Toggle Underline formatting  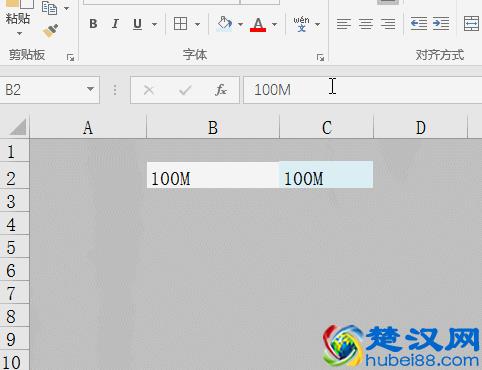pyautogui.click(x=137, y=24)
